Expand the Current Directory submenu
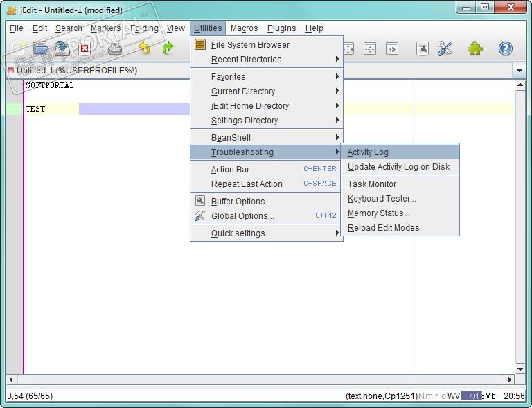Viewport: 532px width, 408px height. [x=267, y=91]
